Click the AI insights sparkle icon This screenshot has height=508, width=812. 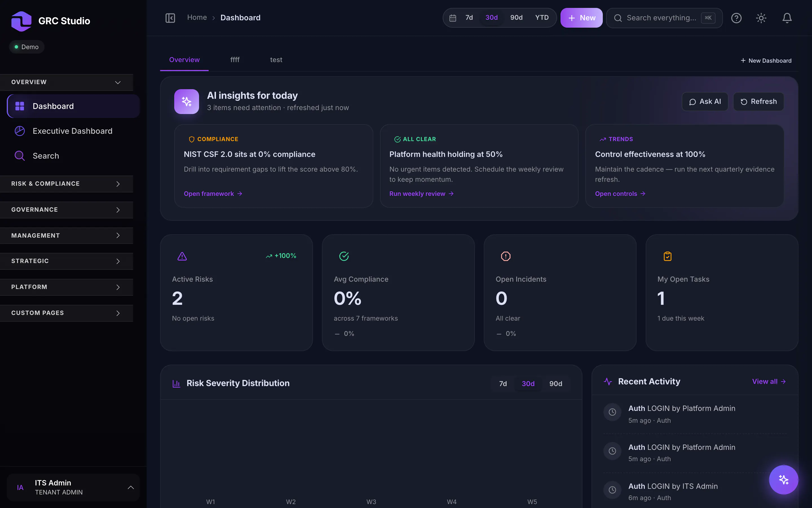pyautogui.click(x=187, y=102)
